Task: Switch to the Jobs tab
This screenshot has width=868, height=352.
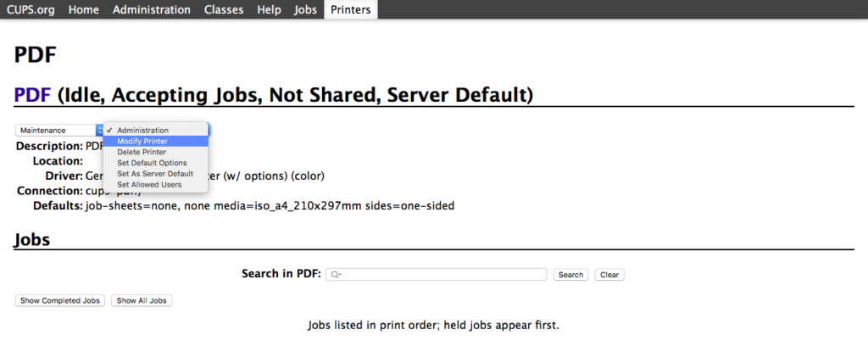Action: tap(305, 10)
